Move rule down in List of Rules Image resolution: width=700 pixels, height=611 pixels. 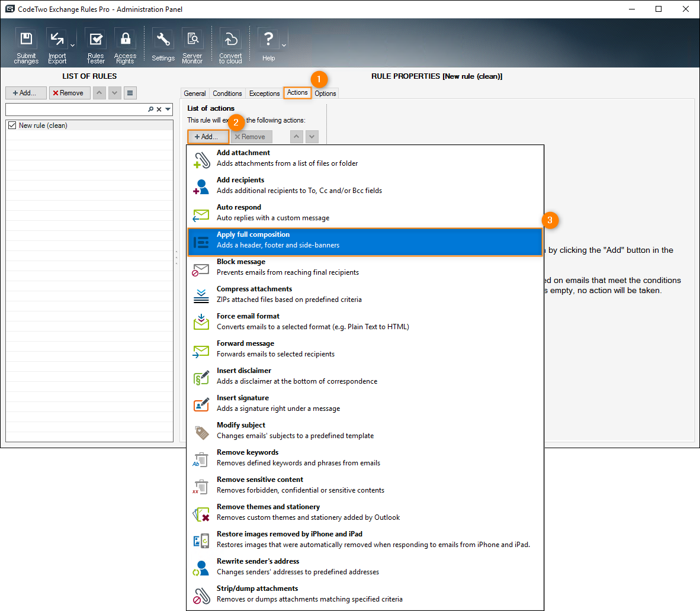(115, 93)
